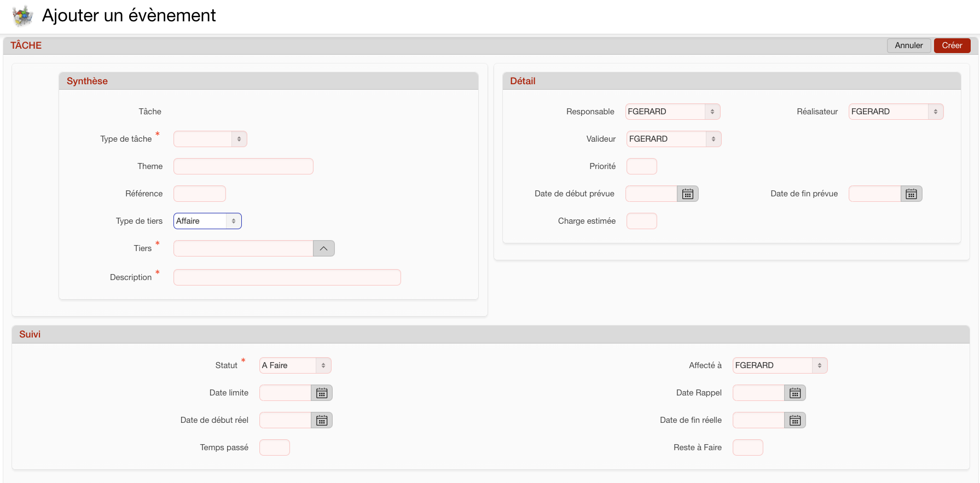
Task: Open the Responsable dropdown
Action: (672, 112)
